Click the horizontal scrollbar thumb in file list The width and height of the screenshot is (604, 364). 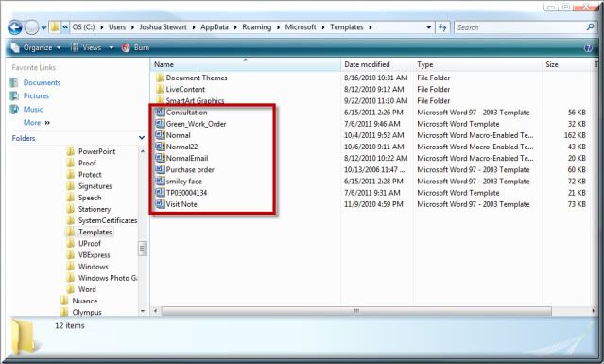[x=356, y=311]
